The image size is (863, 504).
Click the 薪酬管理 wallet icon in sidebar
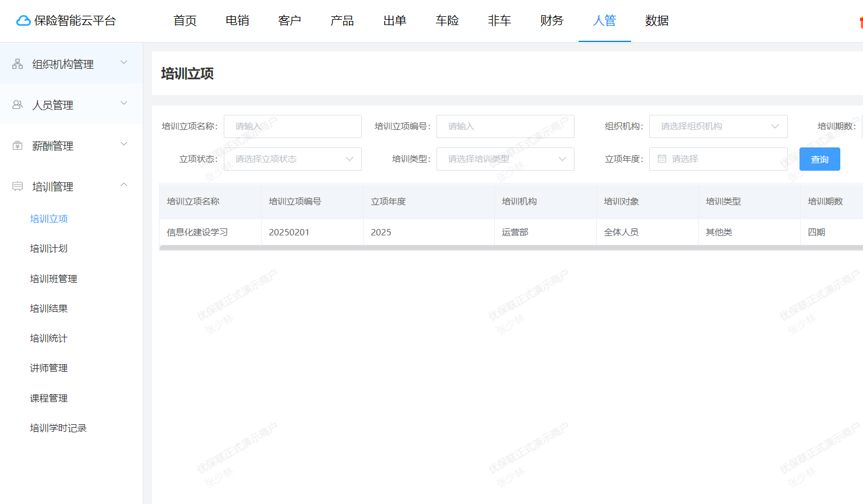17,145
